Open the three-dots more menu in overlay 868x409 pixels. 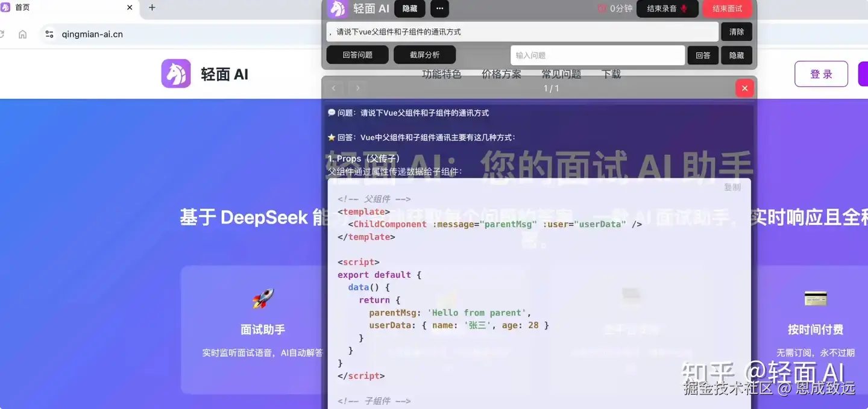click(439, 8)
